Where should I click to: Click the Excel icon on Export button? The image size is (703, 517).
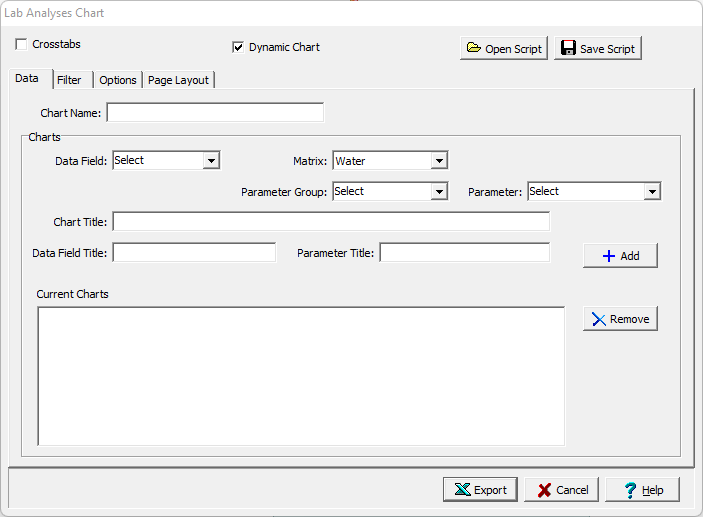coord(462,490)
